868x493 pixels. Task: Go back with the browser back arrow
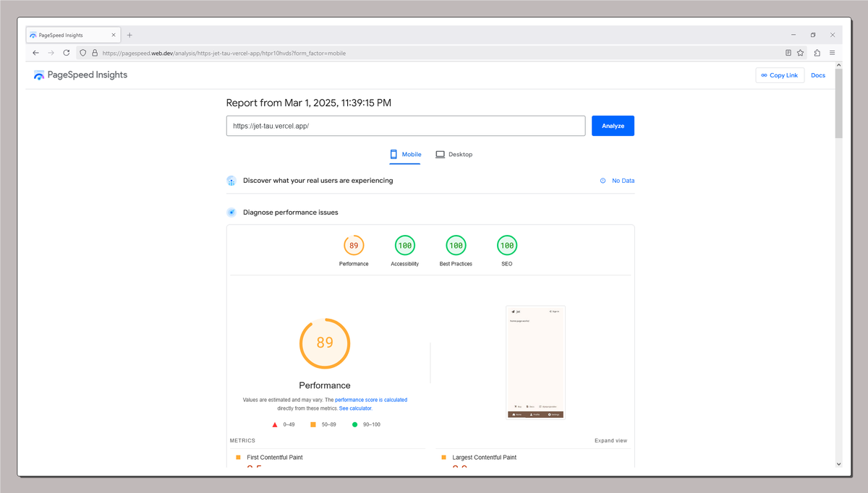pos(35,53)
